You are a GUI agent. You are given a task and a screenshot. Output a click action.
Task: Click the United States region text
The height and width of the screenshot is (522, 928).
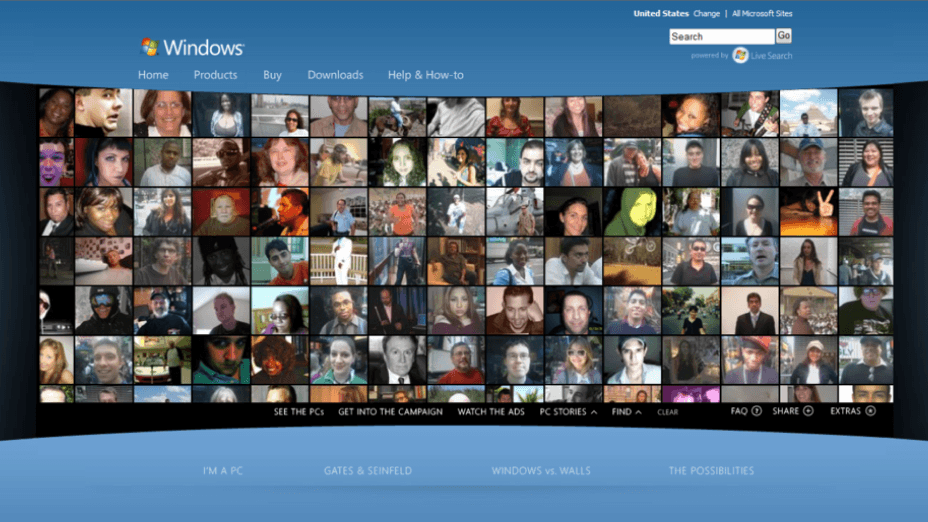[661, 14]
